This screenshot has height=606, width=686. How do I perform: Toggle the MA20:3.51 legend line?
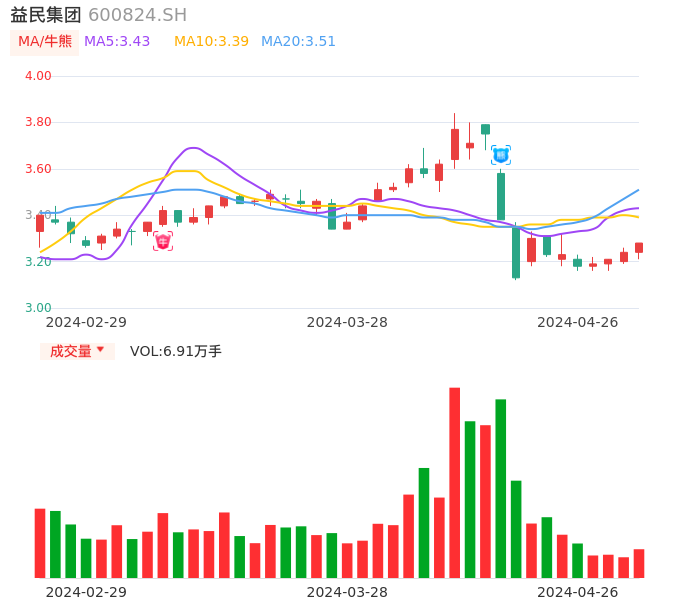298,42
